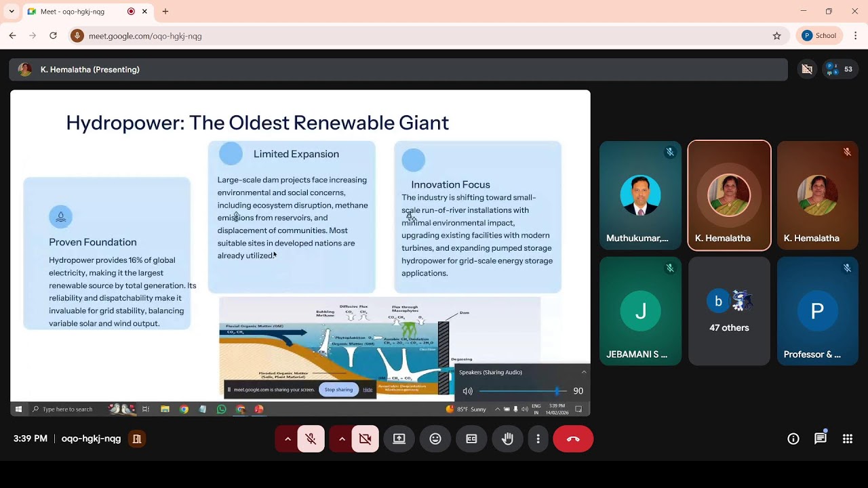The height and width of the screenshot is (488, 868).
Task: Reload the Meet page
Action: coord(53,36)
